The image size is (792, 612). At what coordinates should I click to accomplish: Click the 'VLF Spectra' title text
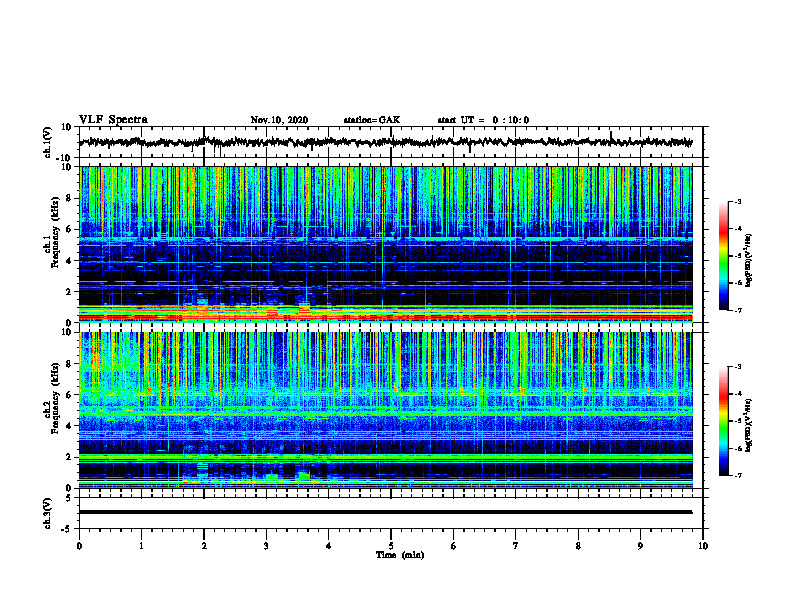(113, 120)
